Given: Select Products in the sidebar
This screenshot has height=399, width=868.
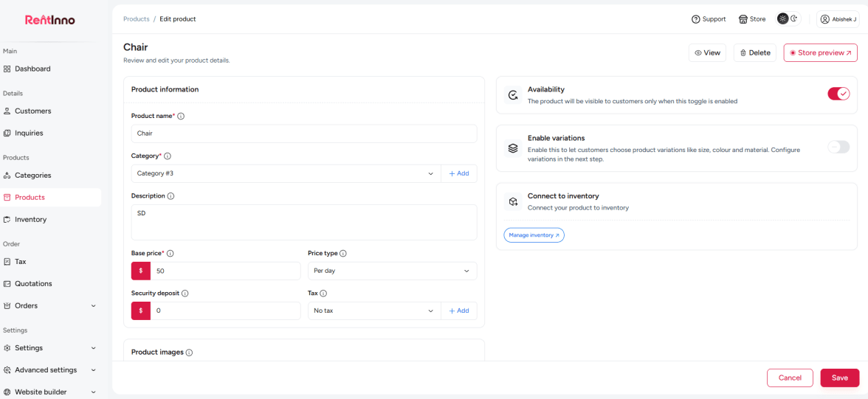Looking at the screenshot, I should [x=50, y=198].
